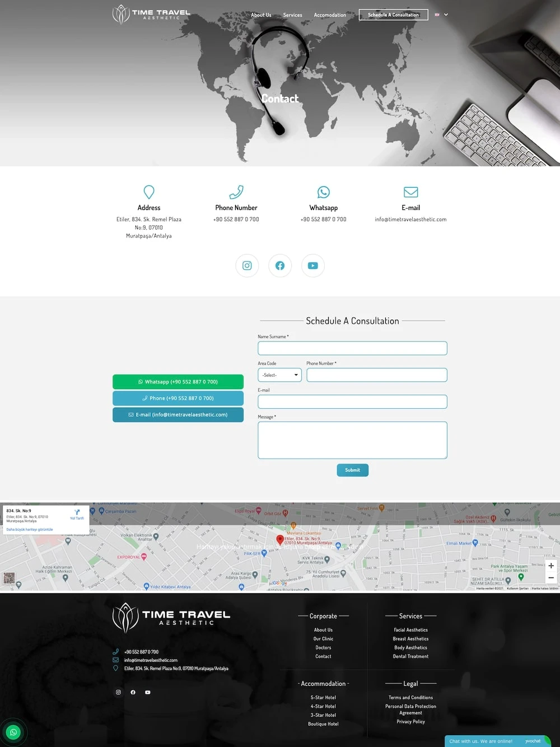Screen dimensions: 560x747
Task: Open the Accomodation navigation item
Action: tap(330, 15)
